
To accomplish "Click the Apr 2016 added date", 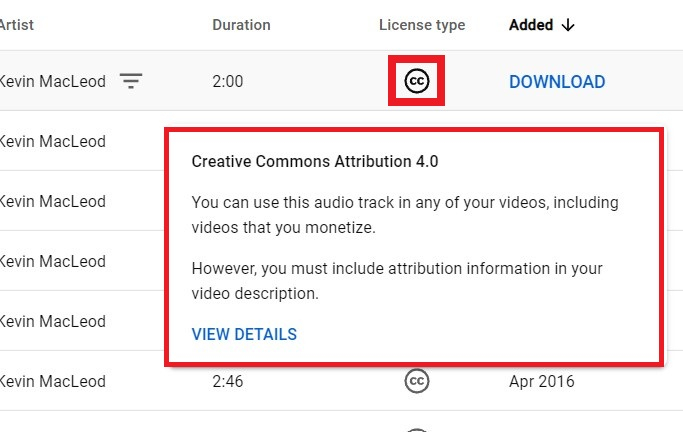I will tap(541, 381).
